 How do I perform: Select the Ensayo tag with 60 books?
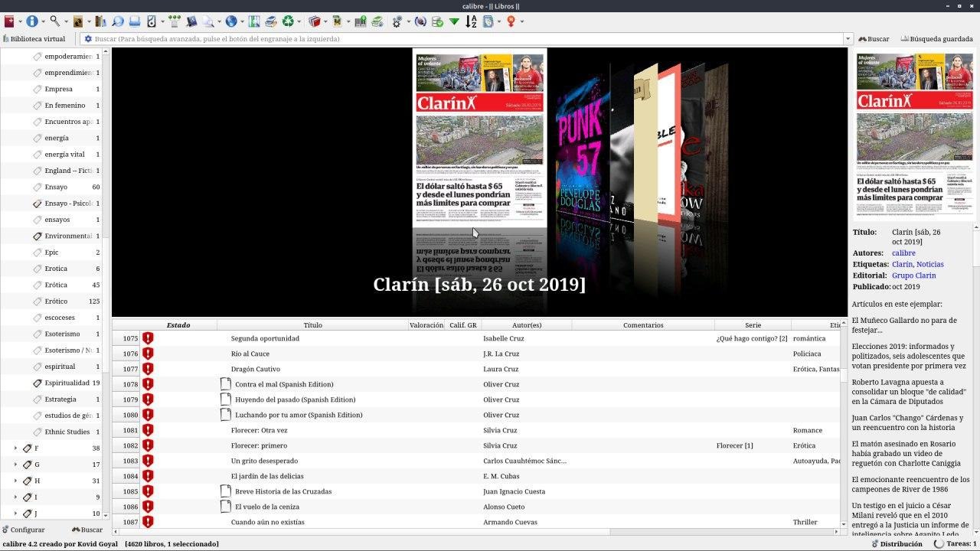(x=56, y=187)
